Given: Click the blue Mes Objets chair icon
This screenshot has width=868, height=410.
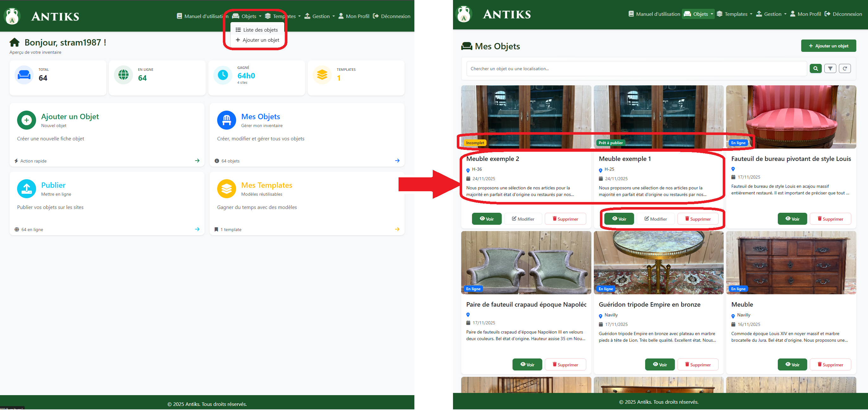Looking at the screenshot, I should click(x=226, y=120).
